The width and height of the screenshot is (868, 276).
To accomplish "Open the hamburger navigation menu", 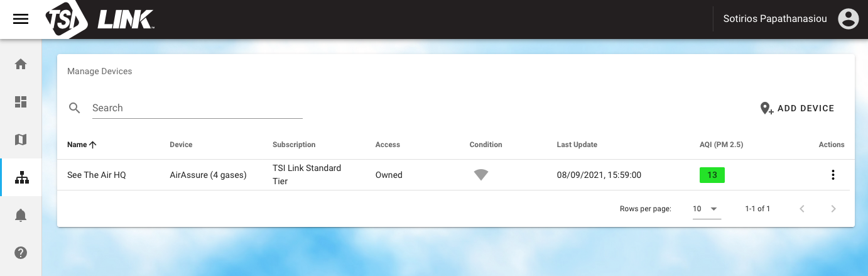I will pyautogui.click(x=21, y=19).
